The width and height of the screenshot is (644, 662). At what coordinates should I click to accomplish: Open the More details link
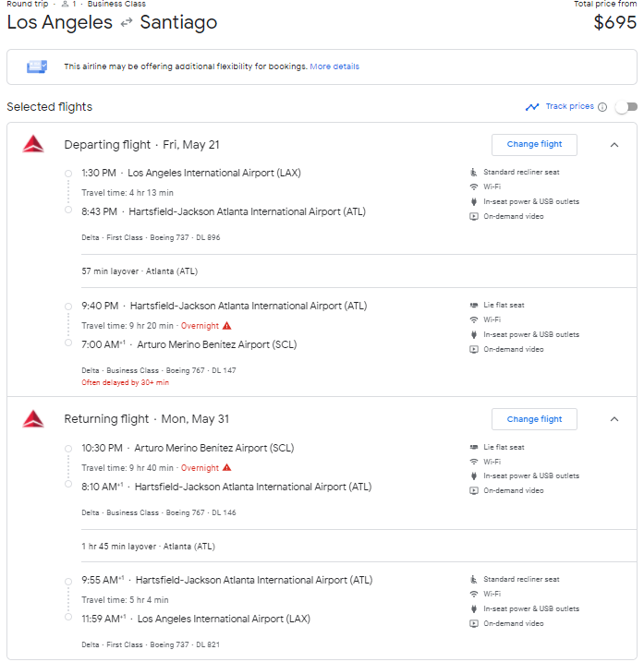point(334,66)
